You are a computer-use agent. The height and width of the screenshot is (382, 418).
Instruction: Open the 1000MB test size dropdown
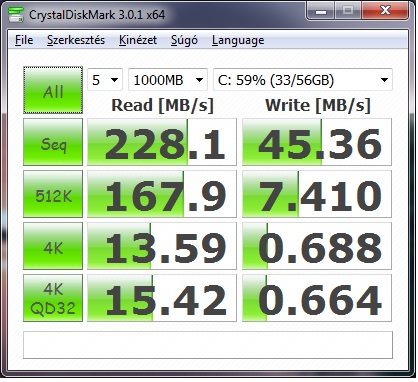click(168, 80)
